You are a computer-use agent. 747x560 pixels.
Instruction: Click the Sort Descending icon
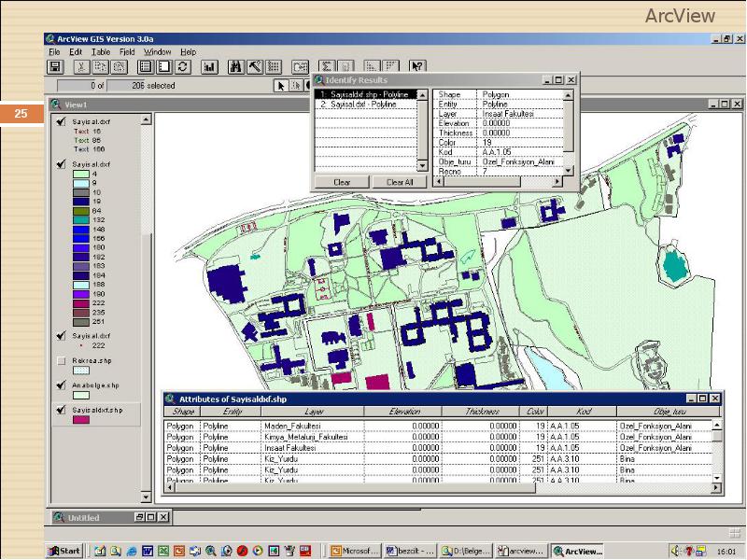[390, 67]
